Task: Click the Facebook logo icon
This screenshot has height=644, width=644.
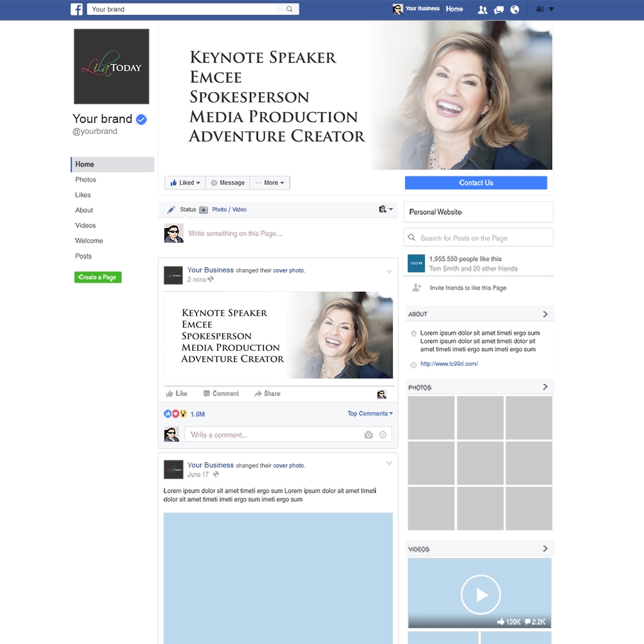Action: (77, 9)
